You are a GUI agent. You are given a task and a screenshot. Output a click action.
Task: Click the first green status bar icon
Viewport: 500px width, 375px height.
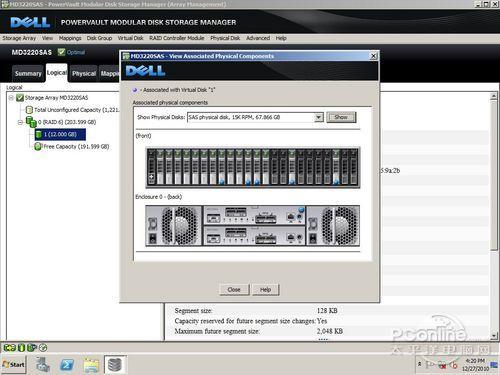coord(9,348)
